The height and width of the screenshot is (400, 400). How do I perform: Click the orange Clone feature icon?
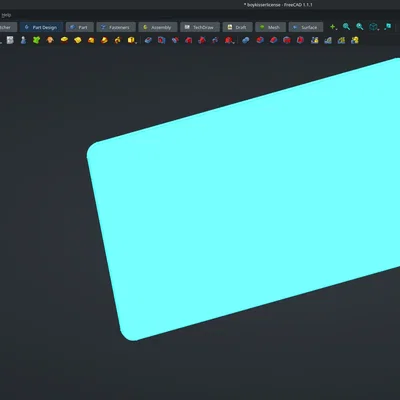click(x=50, y=40)
